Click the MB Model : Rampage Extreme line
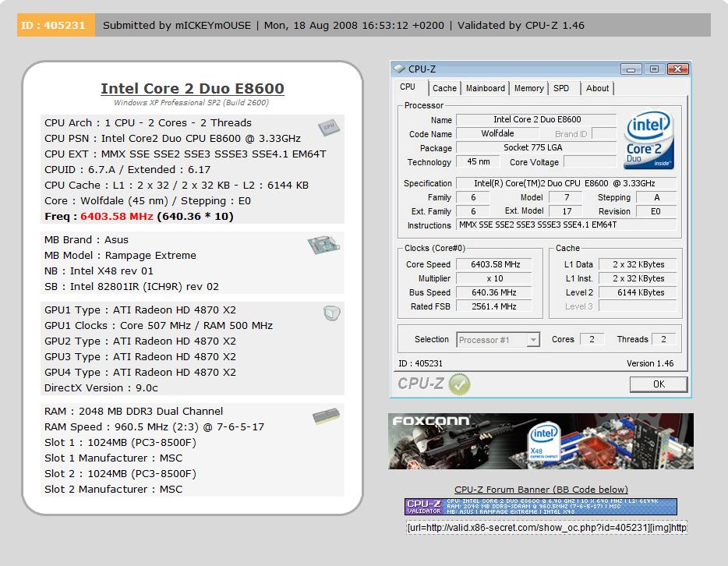 point(120,256)
